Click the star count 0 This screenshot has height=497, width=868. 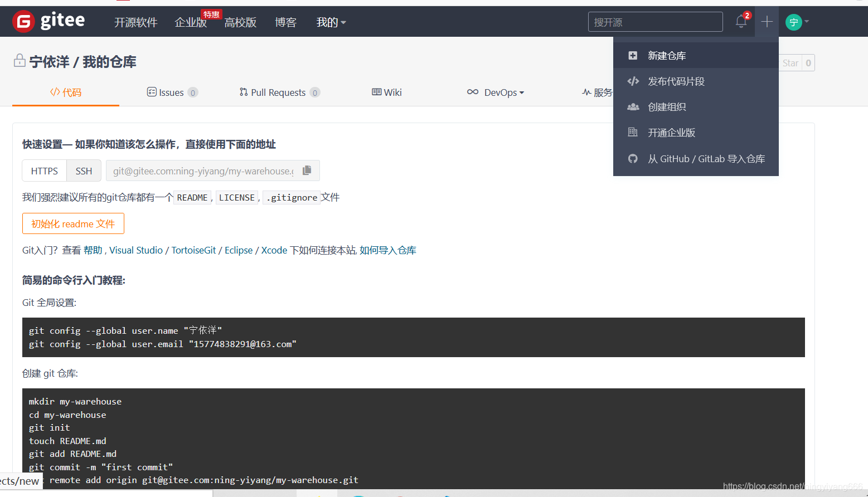pos(808,63)
